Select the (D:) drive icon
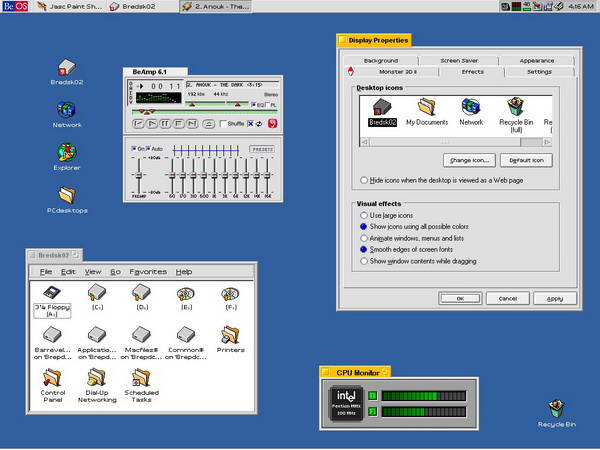 point(142,293)
